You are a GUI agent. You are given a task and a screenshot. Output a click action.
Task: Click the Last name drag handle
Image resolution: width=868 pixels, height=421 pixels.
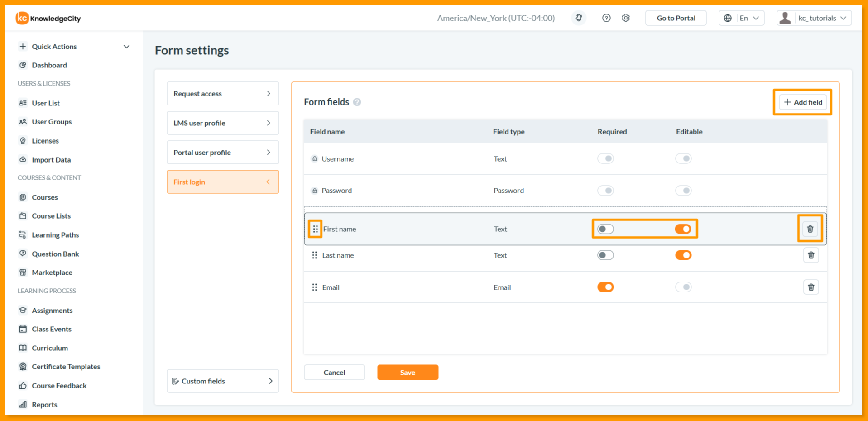pos(314,255)
